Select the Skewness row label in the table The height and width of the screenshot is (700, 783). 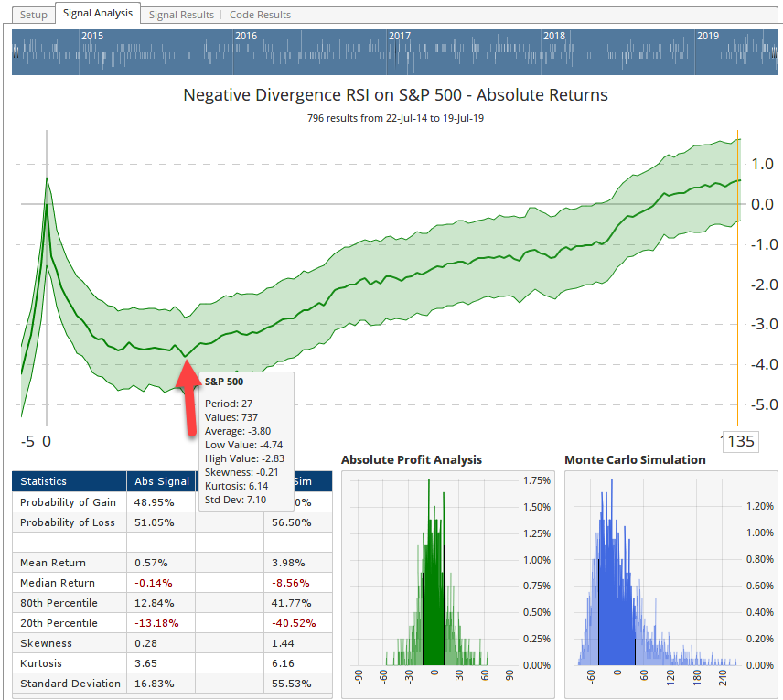[x=46, y=643]
